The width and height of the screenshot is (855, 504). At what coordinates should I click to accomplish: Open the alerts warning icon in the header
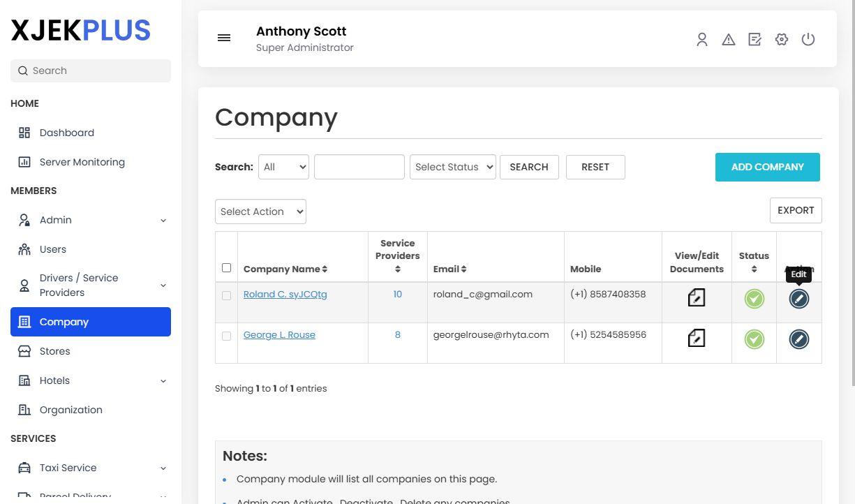tap(728, 40)
